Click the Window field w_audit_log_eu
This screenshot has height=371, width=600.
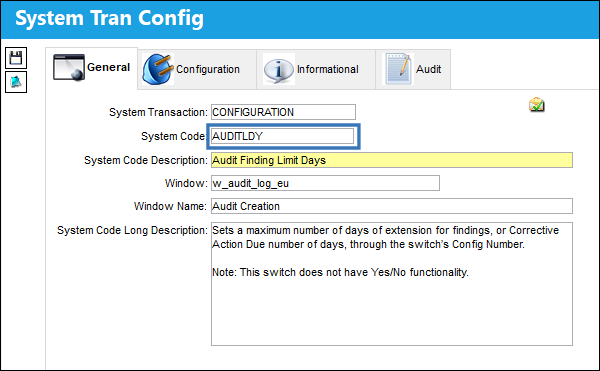coord(325,183)
